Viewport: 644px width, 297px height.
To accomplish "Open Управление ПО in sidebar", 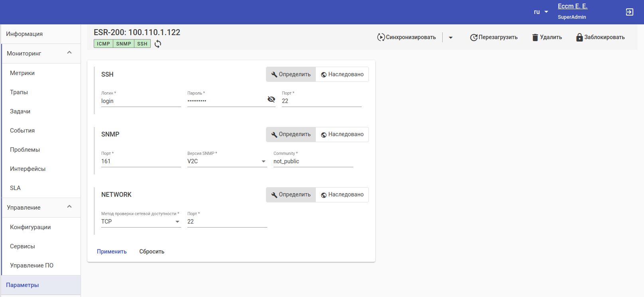I will pyautogui.click(x=41, y=265).
